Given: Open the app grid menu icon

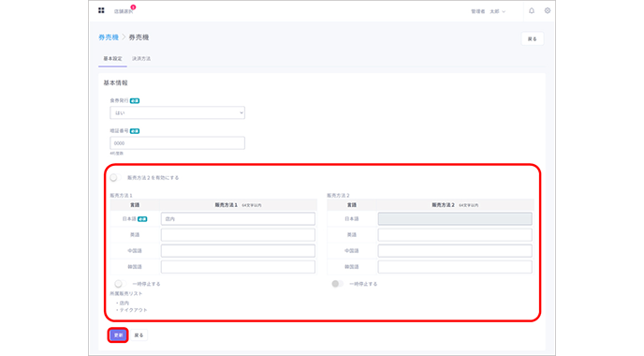Looking at the screenshot, I should pos(101,10).
